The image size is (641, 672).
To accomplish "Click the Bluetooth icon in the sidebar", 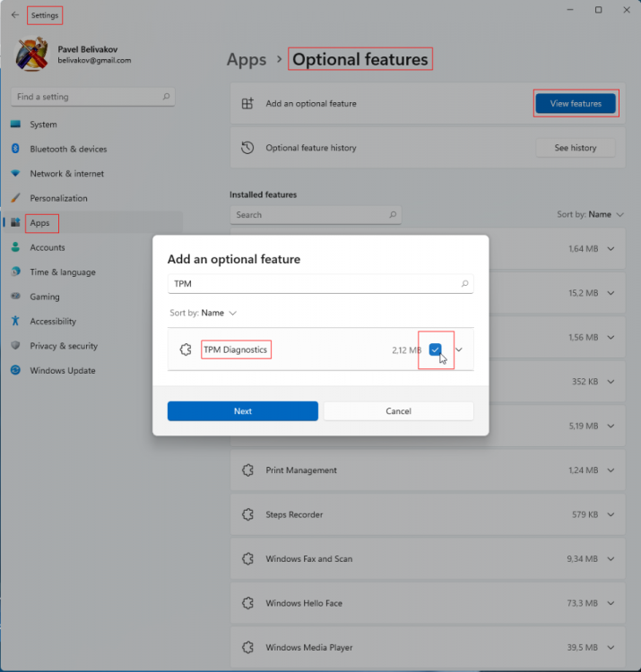I will (x=15, y=149).
